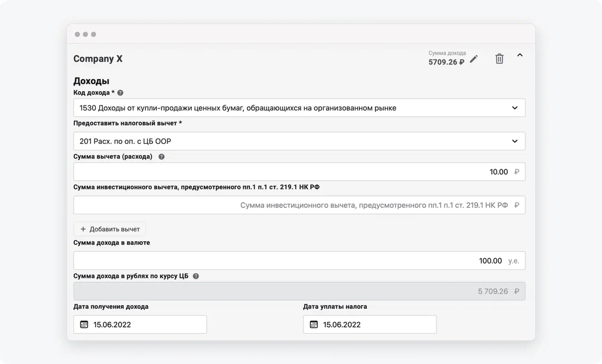
Task: Click the disabled ruble amount field 5 709.26
Action: (x=299, y=291)
